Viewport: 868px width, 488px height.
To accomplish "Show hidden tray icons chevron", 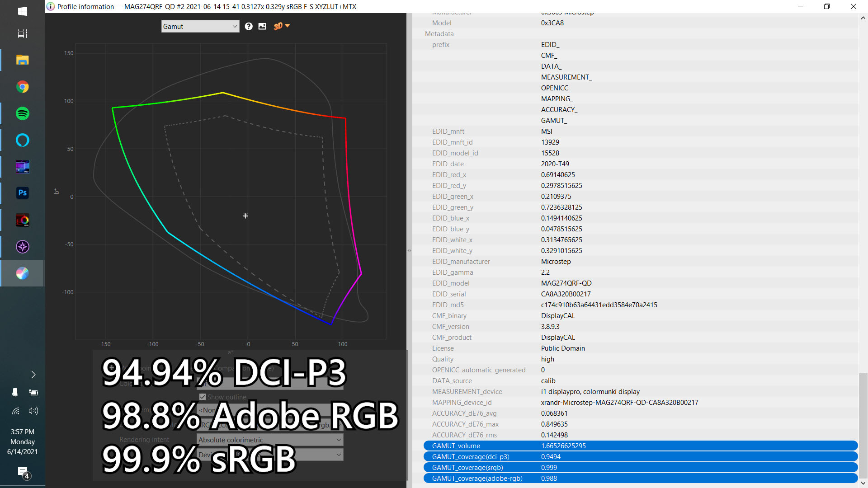I will [x=33, y=375].
